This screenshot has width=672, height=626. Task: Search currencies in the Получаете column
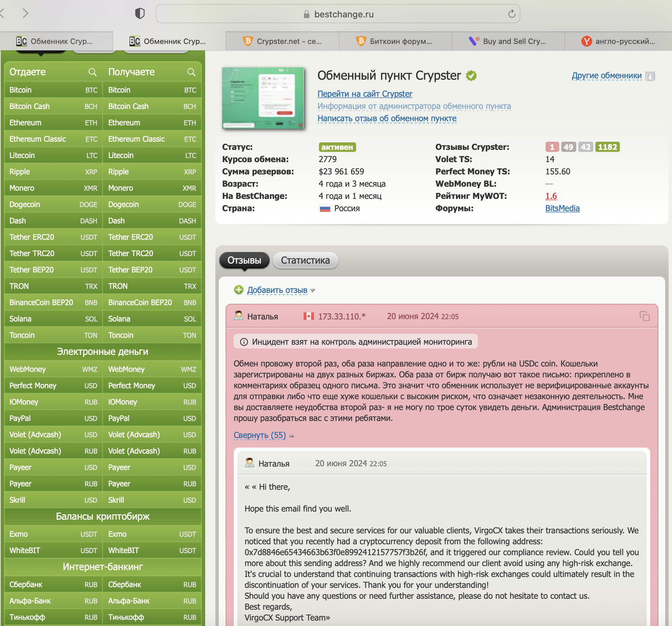click(191, 72)
